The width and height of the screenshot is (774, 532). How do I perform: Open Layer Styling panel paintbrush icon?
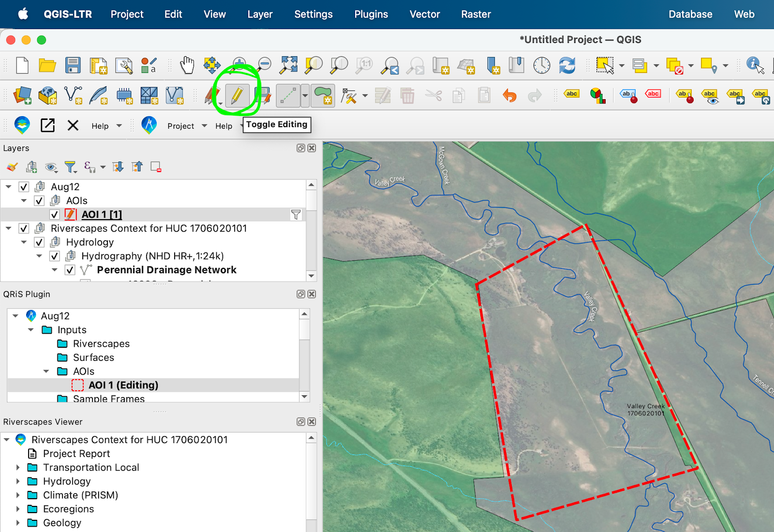click(12, 167)
